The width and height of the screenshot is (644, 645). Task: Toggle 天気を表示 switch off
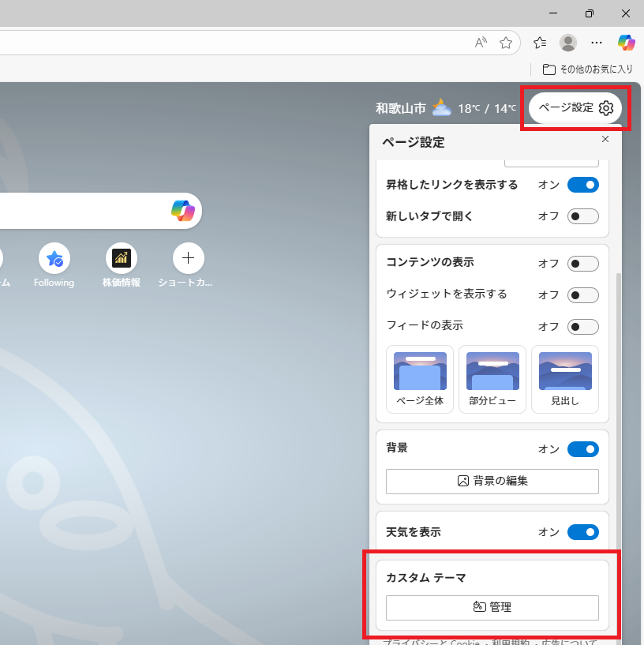point(582,532)
